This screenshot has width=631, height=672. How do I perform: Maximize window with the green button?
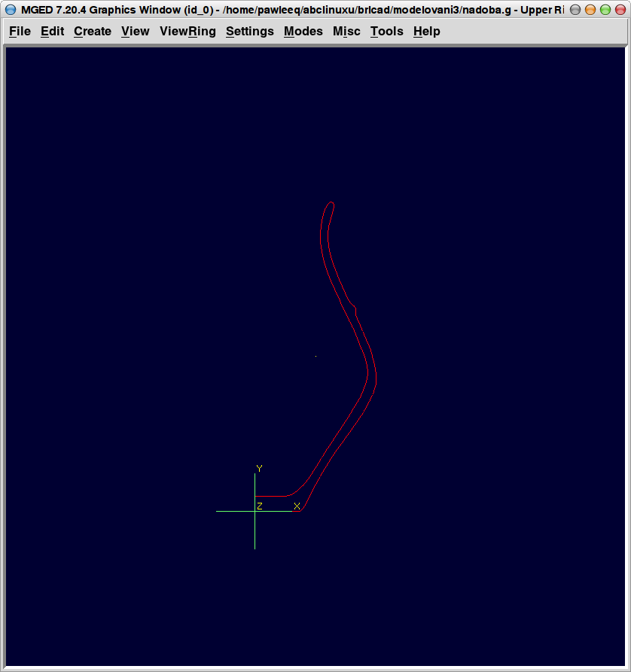click(605, 10)
